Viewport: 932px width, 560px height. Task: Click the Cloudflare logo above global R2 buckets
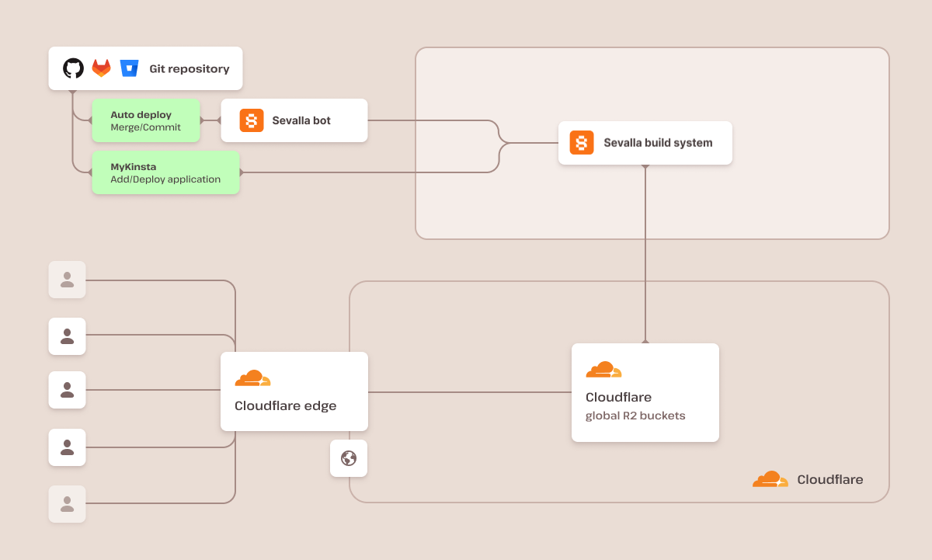pyautogui.click(x=603, y=369)
